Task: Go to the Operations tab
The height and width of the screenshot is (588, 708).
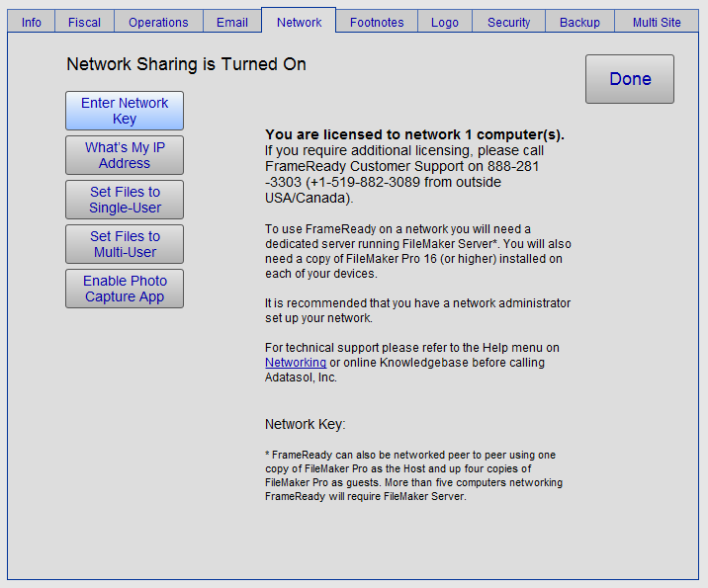Action: (158, 22)
